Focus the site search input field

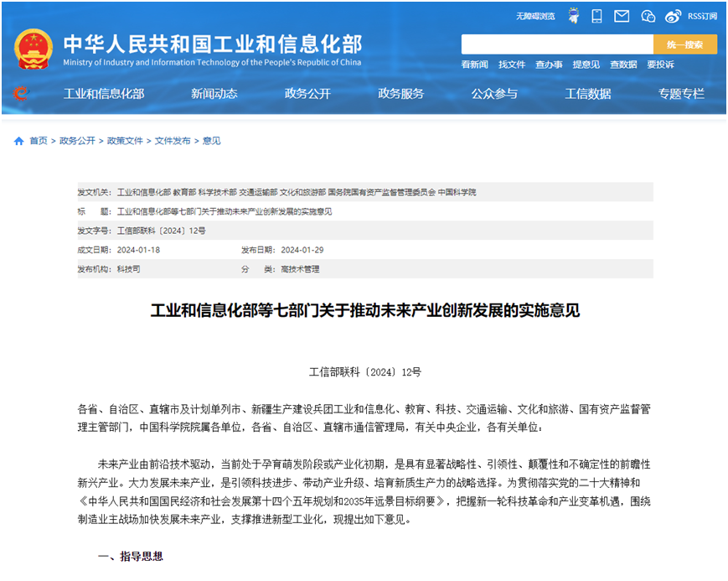(x=557, y=44)
